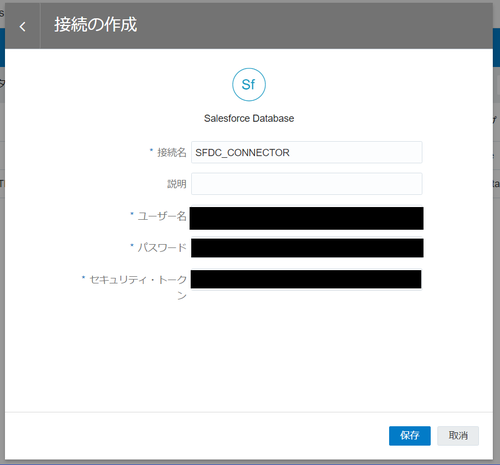The height and width of the screenshot is (465, 500).
Task: Click the パスワード field label
Action: (x=162, y=247)
